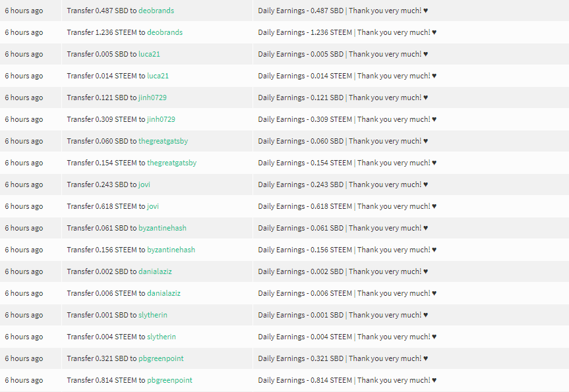Click 'Transfer 0.487 SBD to' text
569x392 pixels.
tap(102, 11)
